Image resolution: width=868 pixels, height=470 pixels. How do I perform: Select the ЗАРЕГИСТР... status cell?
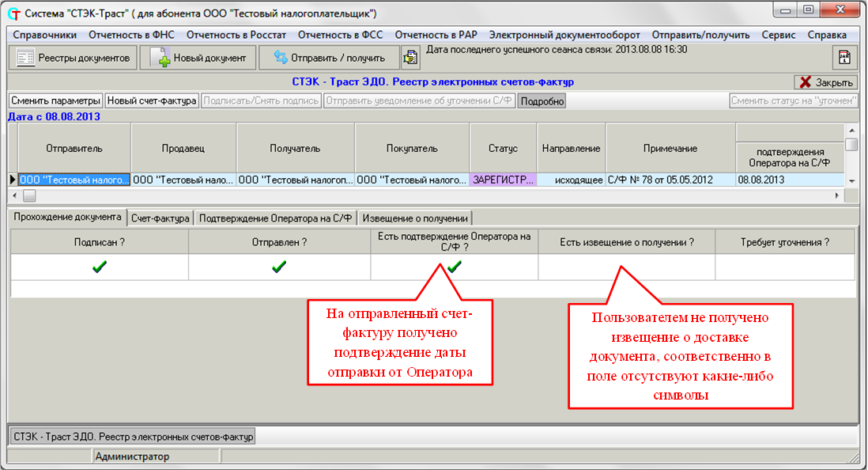point(503,180)
